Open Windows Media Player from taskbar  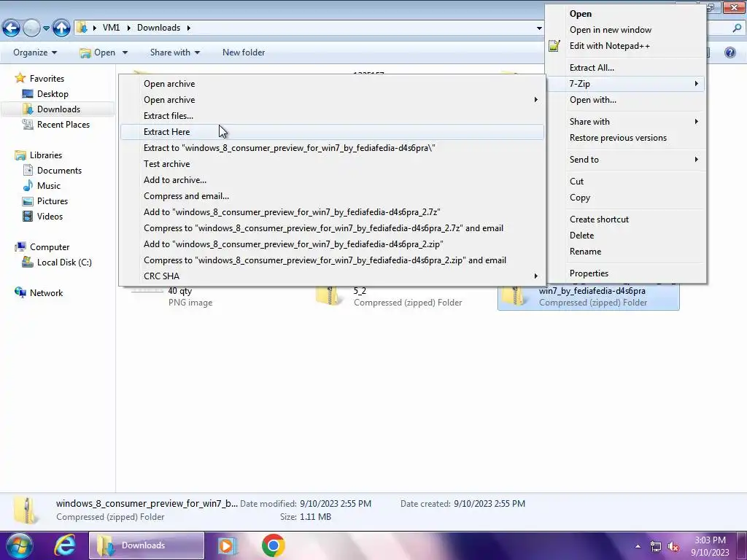point(228,545)
